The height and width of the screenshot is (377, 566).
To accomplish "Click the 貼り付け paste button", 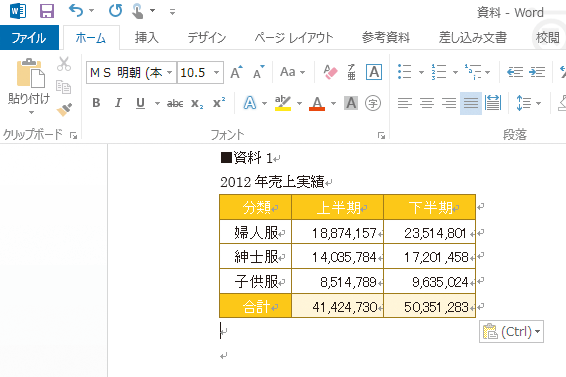I will click(x=29, y=87).
